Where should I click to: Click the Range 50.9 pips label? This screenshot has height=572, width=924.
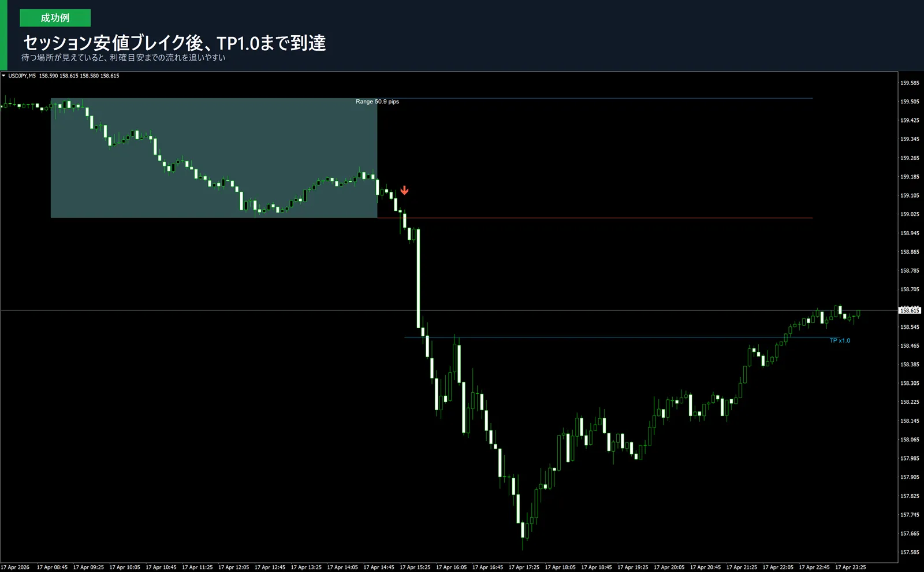377,102
